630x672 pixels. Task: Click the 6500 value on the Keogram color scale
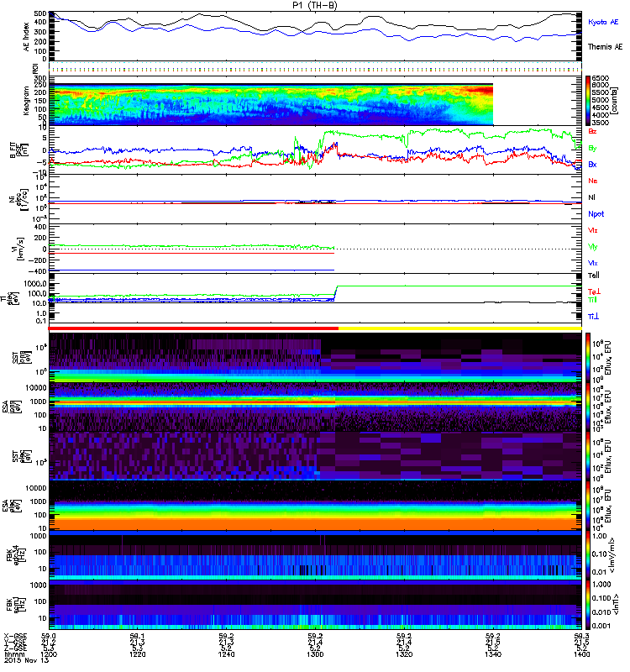click(x=601, y=78)
